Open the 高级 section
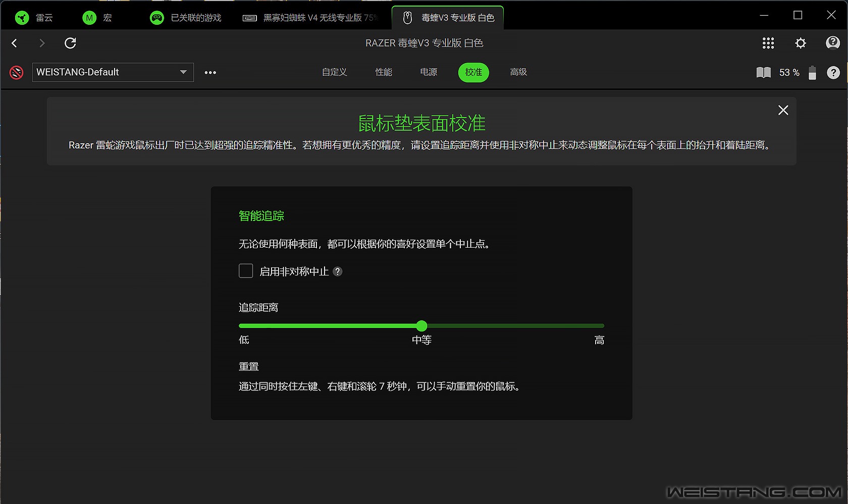The height and width of the screenshot is (504, 848). (x=518, y=72)
